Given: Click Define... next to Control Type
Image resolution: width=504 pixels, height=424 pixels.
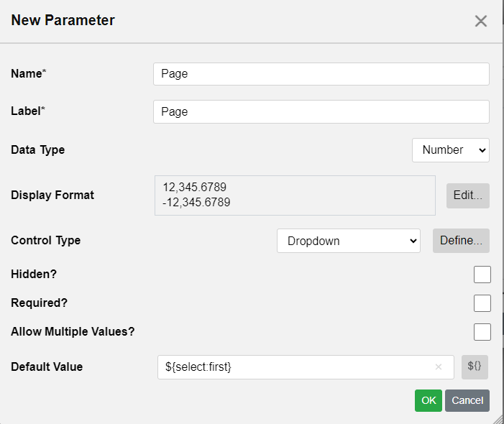Looking at the screenshot, I should pyautogui.click(x=461, y=241).
